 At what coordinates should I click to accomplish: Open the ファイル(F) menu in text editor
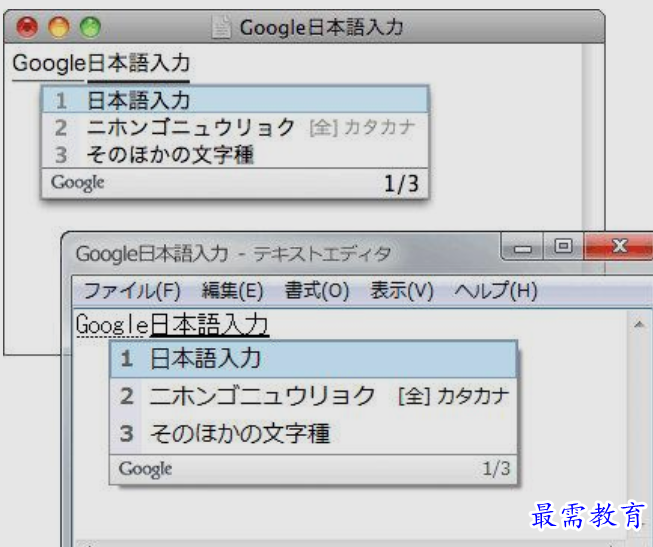(x=132, y=290)
